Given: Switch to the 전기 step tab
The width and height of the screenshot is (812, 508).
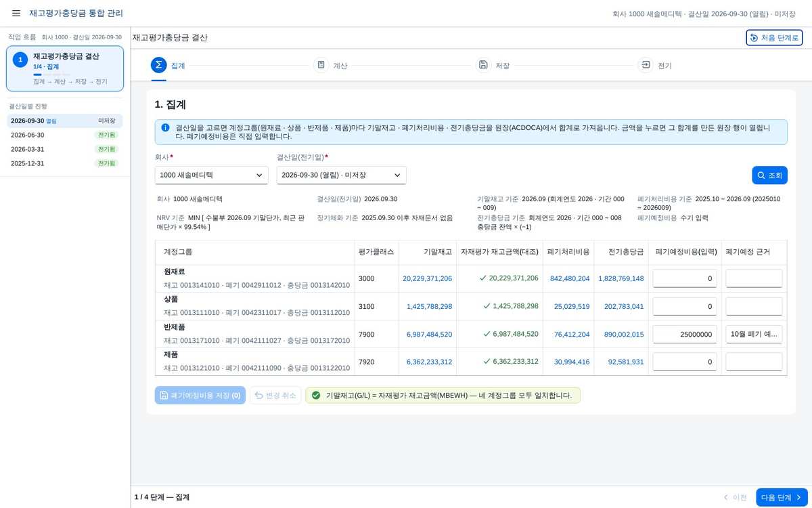Looking at the screenshot, I should click(x=656, y=66).
